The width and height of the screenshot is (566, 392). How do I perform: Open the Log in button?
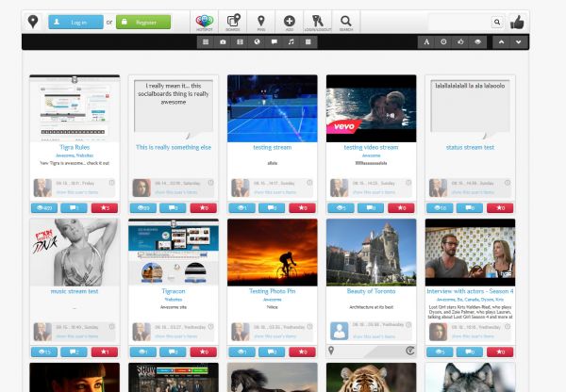coord(75,22)
